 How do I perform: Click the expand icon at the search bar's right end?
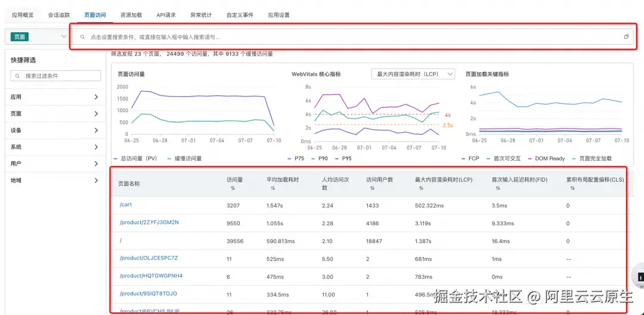[x=626, y=36]
